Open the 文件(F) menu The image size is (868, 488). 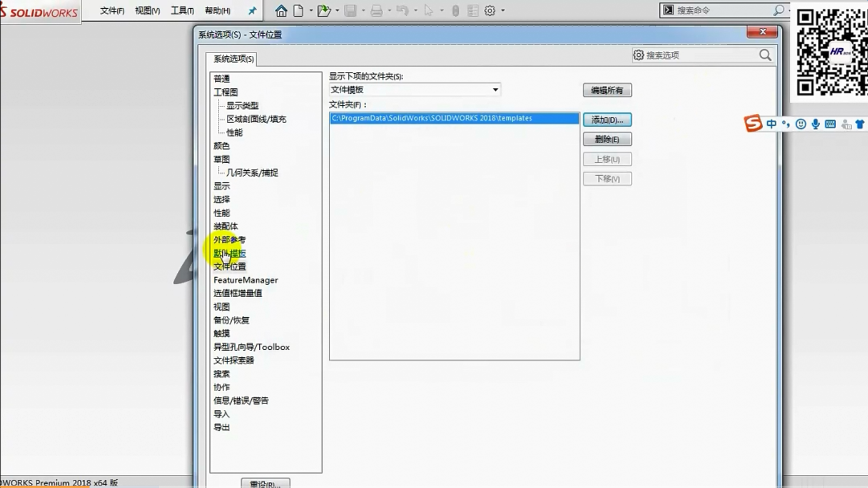click(112, 10)
